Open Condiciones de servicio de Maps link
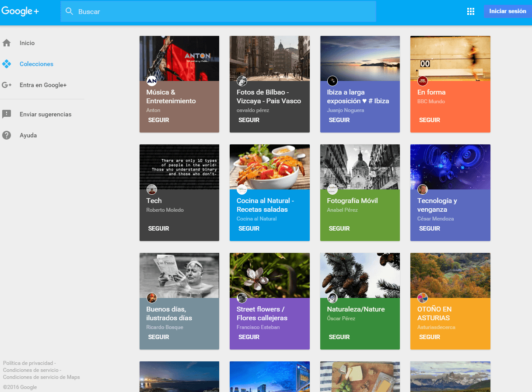Image resolution: width=532 pixels, height=392 pixels. (41, 377)
